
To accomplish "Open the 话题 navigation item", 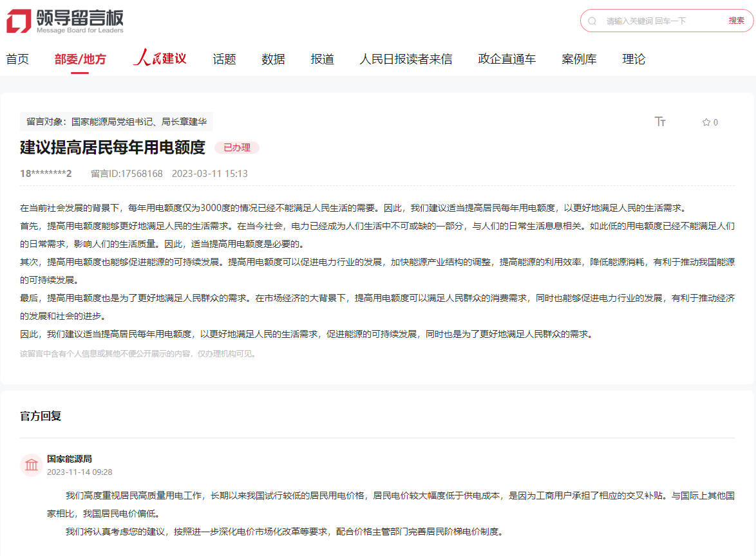I will click(x=224, y=59).
